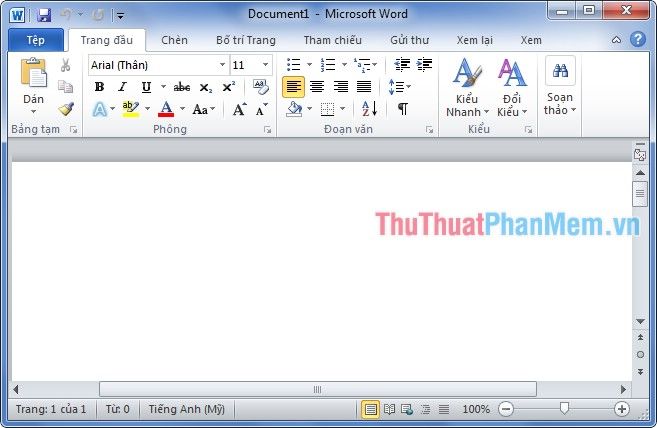This screenshot has width=657, height=428.
Task: Click the Từ: 0 word count
Action: tap(117, 409)
